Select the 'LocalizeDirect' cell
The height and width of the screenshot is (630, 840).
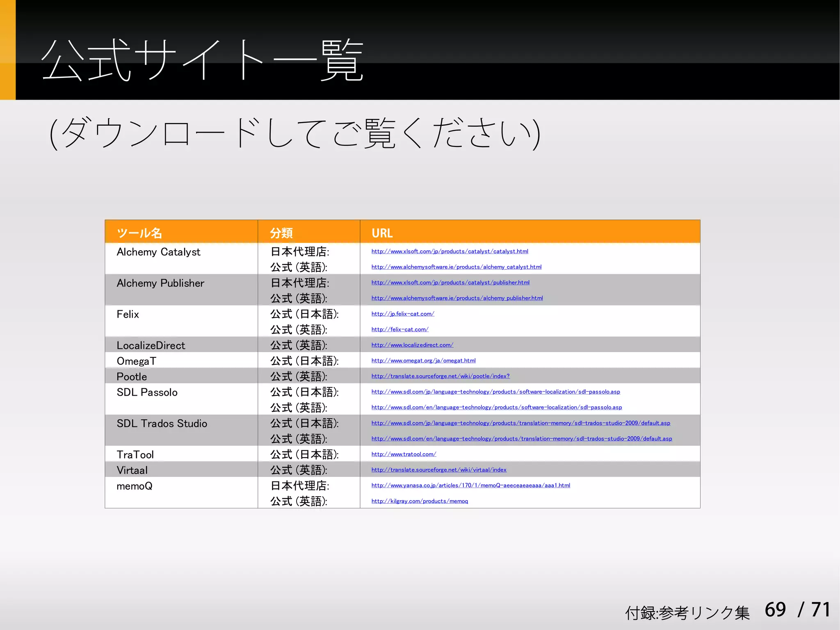(x=181, y=345)
